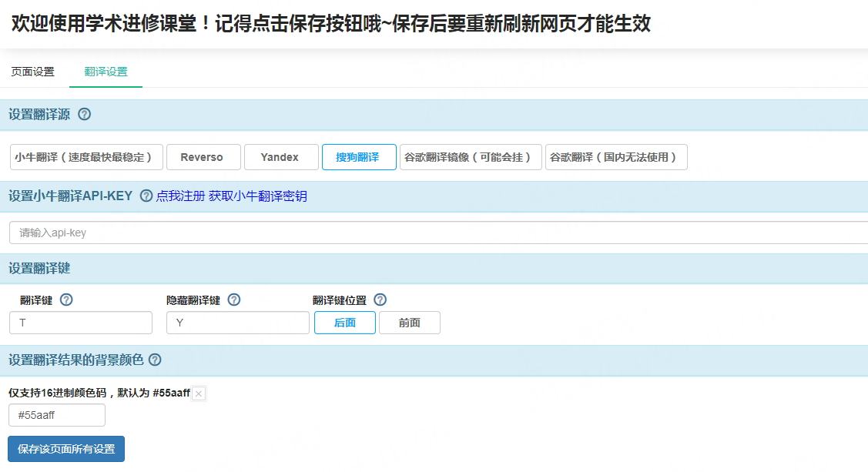Choose Yandex translation source
Screen dimensions: 868x472
tap(280, 157)
